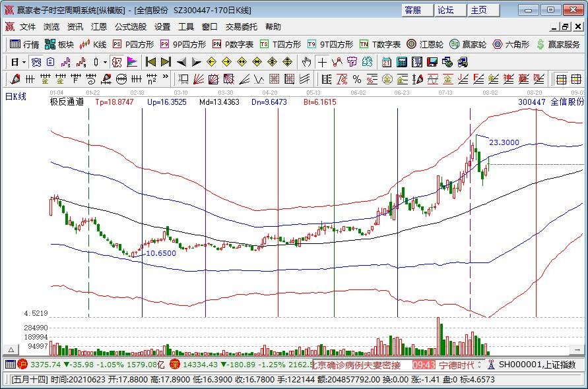Click the 论坛 forum button
588x389 pixels.
(x=446, y=10)
